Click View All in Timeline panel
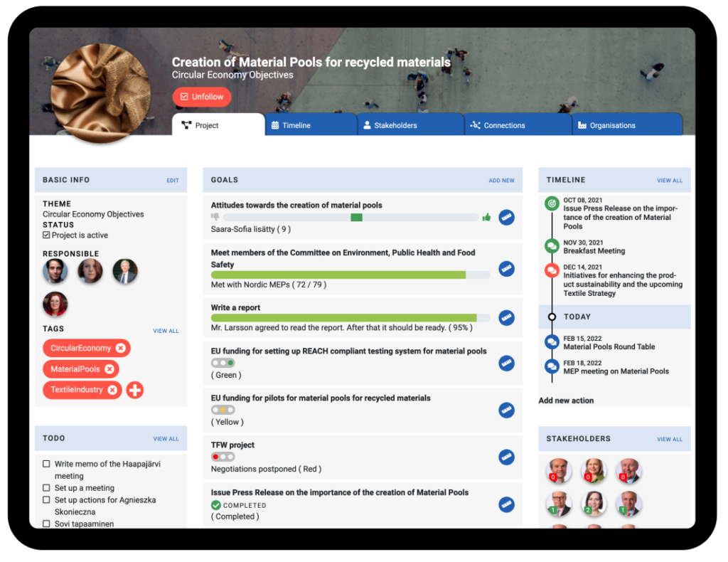 tap(670, 180)
